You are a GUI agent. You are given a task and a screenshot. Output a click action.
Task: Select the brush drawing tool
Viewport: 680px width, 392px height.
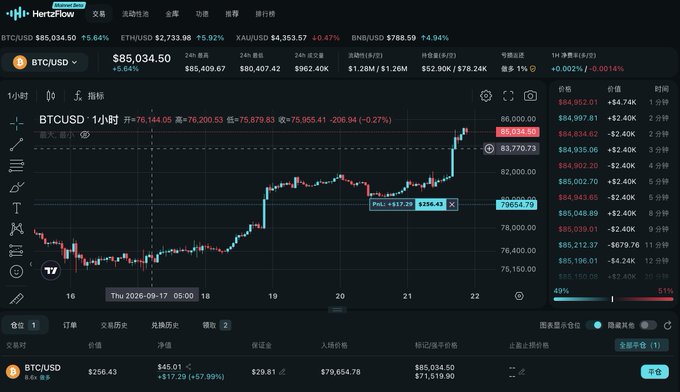pos(16,187)
